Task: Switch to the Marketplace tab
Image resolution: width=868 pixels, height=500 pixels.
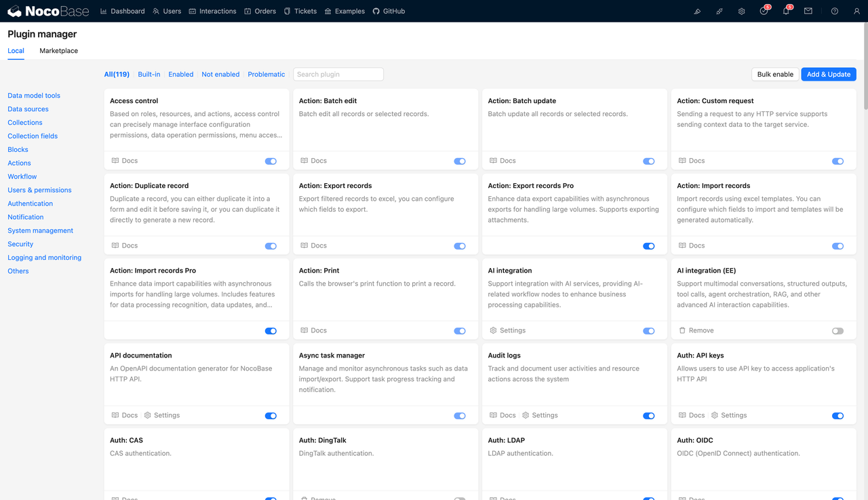Action: 58,51
